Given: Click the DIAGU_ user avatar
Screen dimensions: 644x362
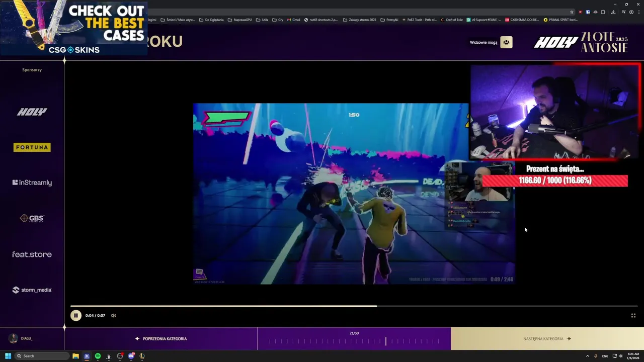Looking at the screenshot, I should coord(14,338).
